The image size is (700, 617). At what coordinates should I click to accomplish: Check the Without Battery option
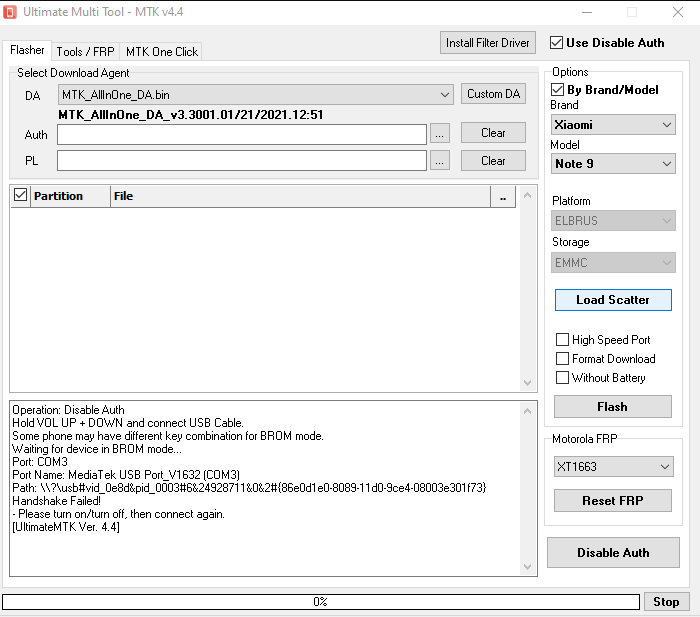coord(562,378)
